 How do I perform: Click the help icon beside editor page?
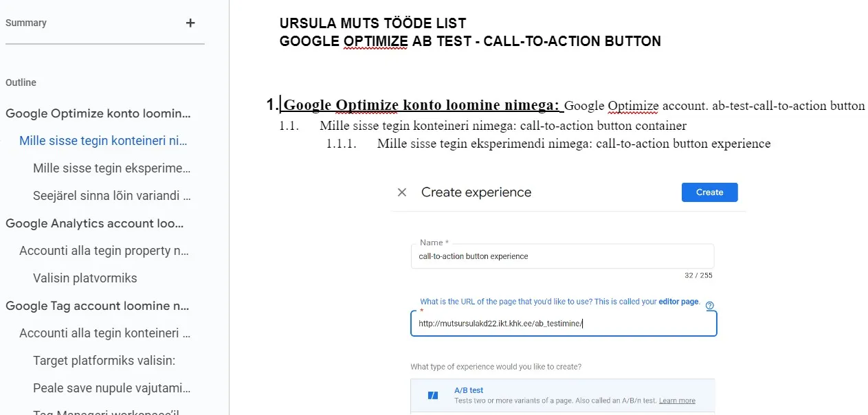[710, 306]
